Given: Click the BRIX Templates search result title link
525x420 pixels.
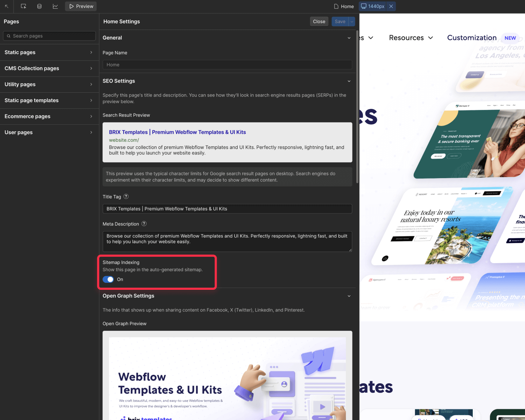Looking at the screenshot, I should click(177, 132).
